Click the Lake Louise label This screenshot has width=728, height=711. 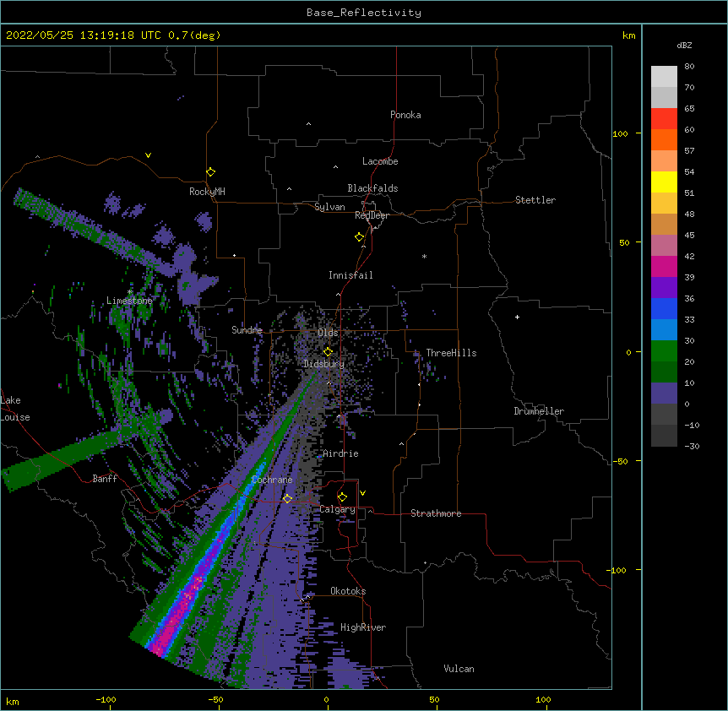pos(15,409)
